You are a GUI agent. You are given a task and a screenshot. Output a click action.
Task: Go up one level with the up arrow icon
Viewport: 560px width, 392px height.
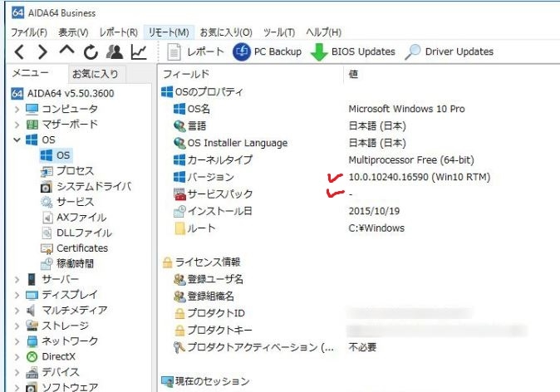pyautogui.click(x=66, y=50)
